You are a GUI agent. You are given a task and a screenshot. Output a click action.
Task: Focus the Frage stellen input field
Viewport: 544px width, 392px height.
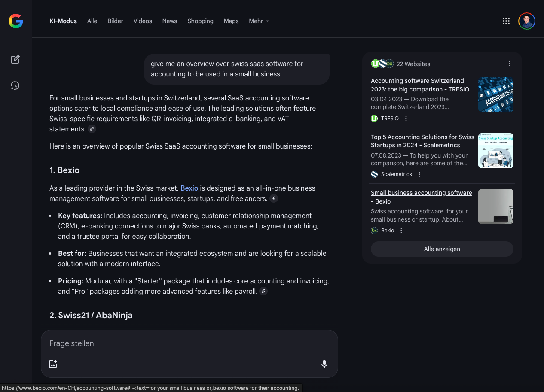coord(189,343)
